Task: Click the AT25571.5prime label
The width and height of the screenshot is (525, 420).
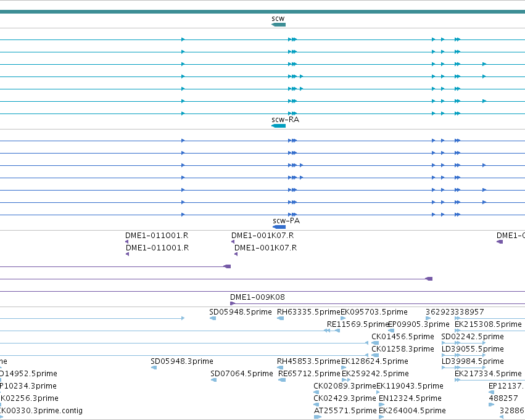Action: [x=345, y=411]
